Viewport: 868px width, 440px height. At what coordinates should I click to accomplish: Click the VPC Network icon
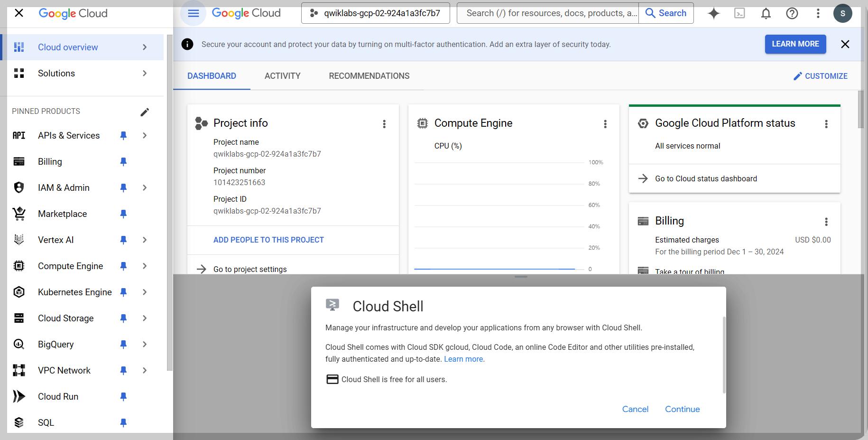[19, 370]
